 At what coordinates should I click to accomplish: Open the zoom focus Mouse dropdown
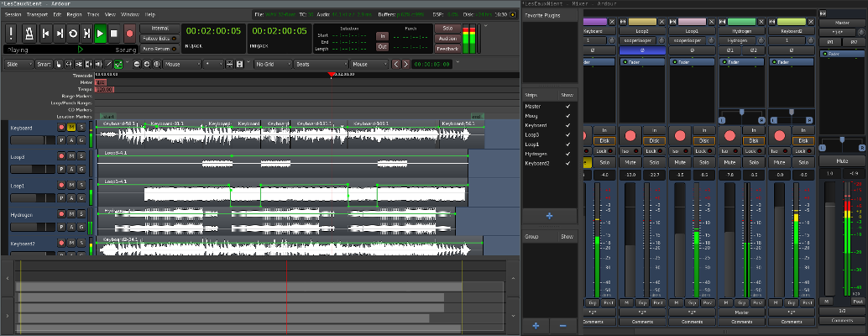(x=182, y=64)
